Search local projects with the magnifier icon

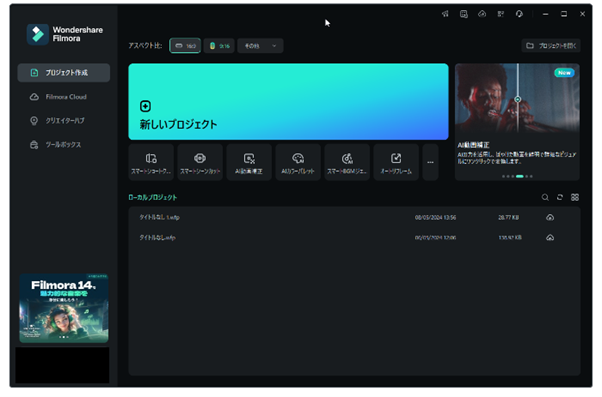(x=545, y=197)
